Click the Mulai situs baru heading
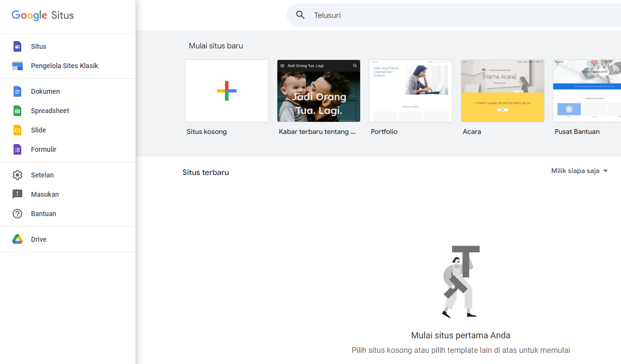This screenshot has width=621, height=364. click(x=216, y=46)
